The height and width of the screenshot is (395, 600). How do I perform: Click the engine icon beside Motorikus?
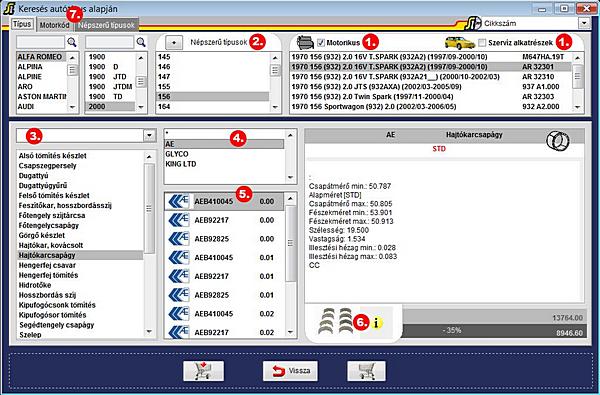[x=305, y=42]
